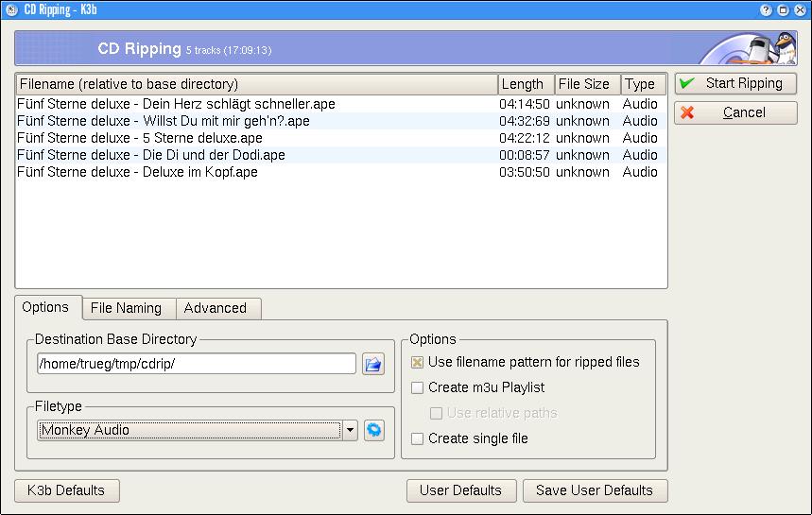Screen dimensions: 812x515
Task: Select track Dein Herz schlägt schneller.ape
Action: click(176, 104)
